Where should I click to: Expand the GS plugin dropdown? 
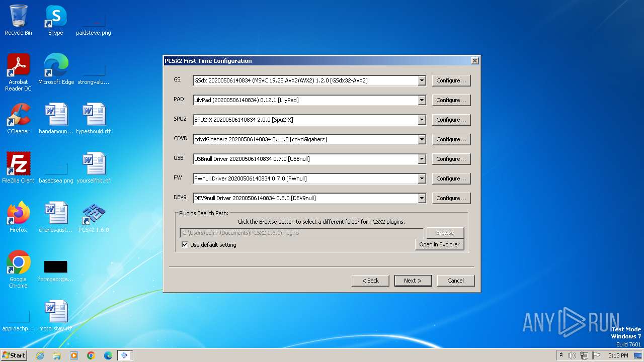tap(422, 80)
